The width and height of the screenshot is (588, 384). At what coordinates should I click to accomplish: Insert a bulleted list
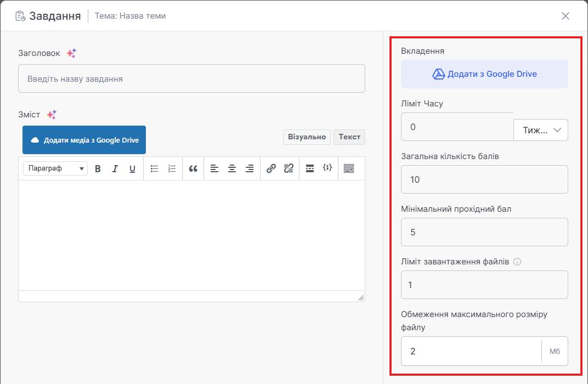click(155, 169)
